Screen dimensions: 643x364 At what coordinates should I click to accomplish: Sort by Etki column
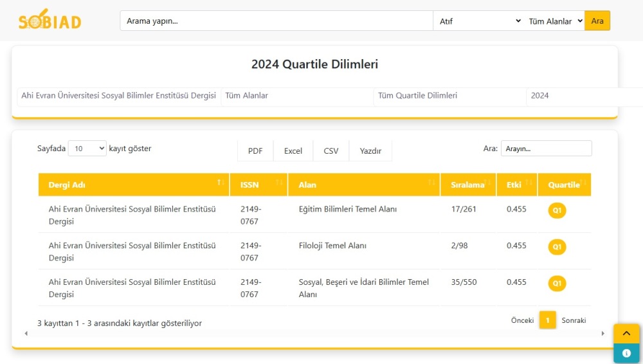pyautogui.click(x=517, y=185)
